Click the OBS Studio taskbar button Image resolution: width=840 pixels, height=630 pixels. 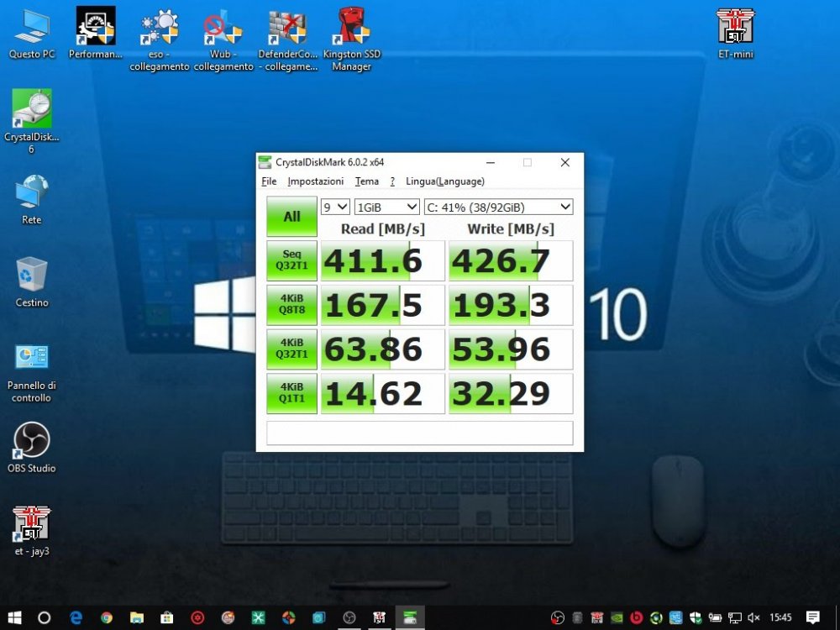(x=349, y=617)
